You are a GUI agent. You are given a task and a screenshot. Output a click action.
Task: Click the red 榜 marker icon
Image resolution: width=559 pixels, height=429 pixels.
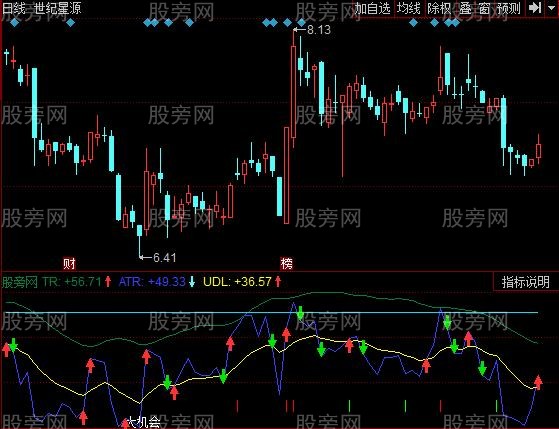coord(287,264)
